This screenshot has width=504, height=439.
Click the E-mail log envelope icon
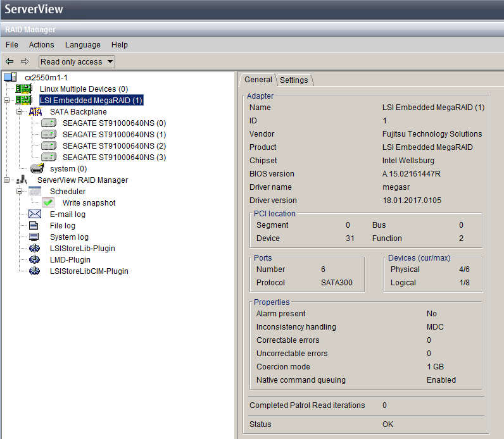pos(35,214)
